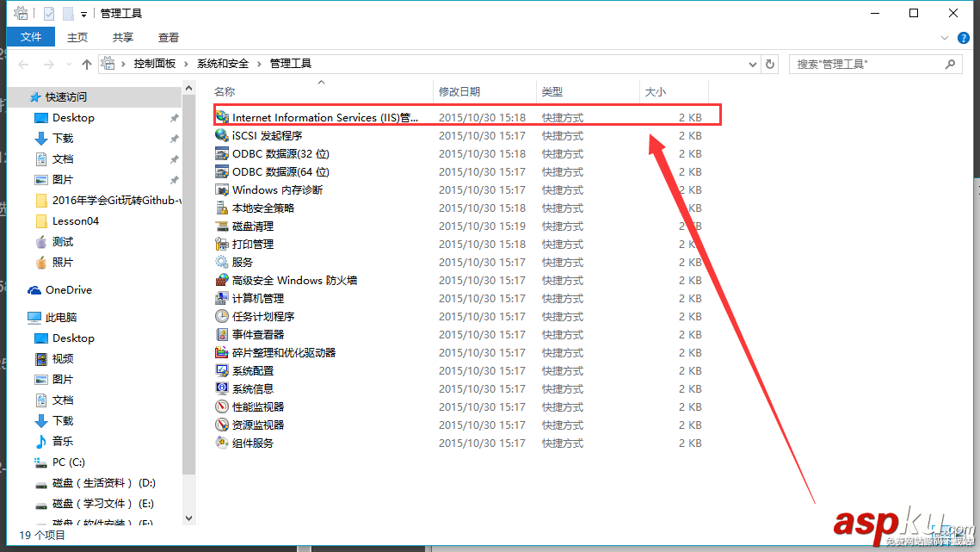Open Internet Information Services (IIS) manager icon

tap(222, 117)
